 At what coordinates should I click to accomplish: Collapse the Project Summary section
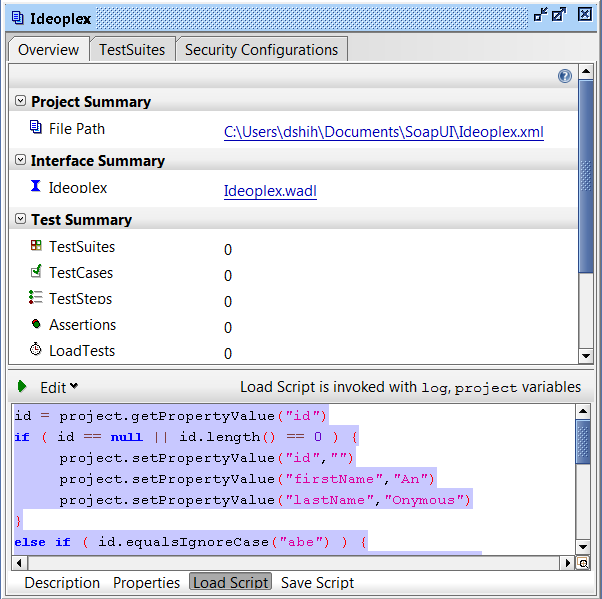tap(20, 101)
